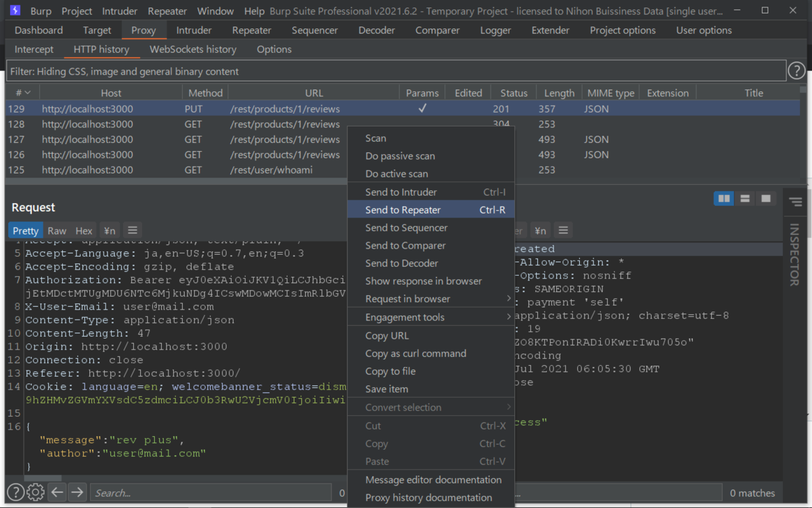Choose Send to Comparer
This screenshot has height=508, width=812.
click(x=431, y=245)
